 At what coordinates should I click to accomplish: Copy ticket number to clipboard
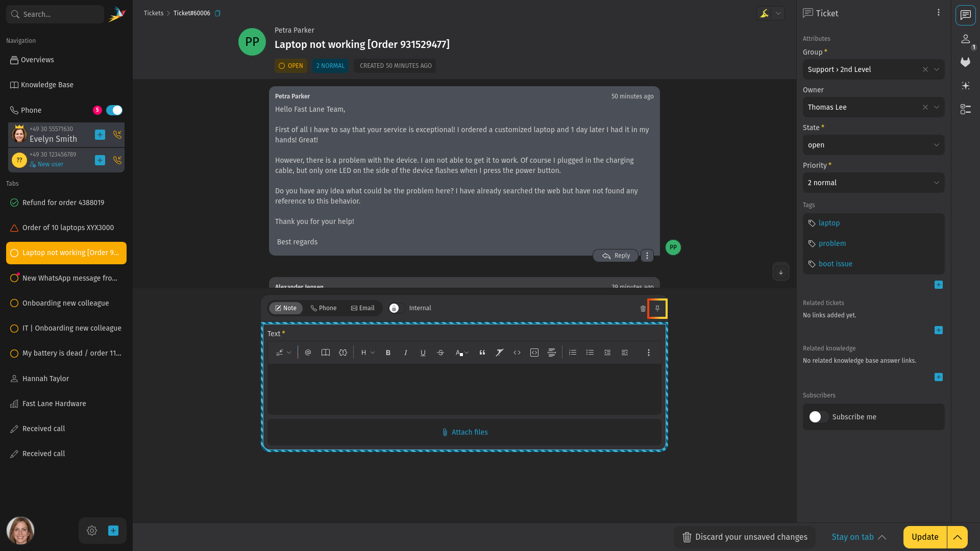[217, 13]
